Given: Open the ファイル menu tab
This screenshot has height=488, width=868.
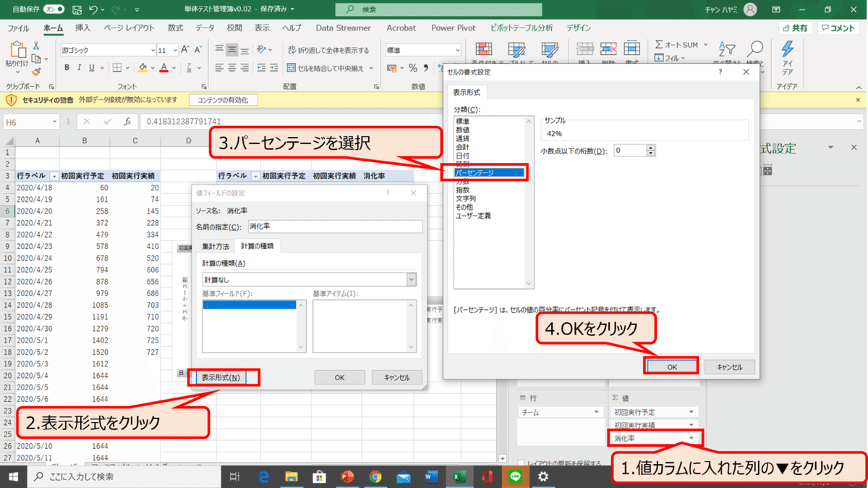Looking at the screenshot, I should point(18,28).
